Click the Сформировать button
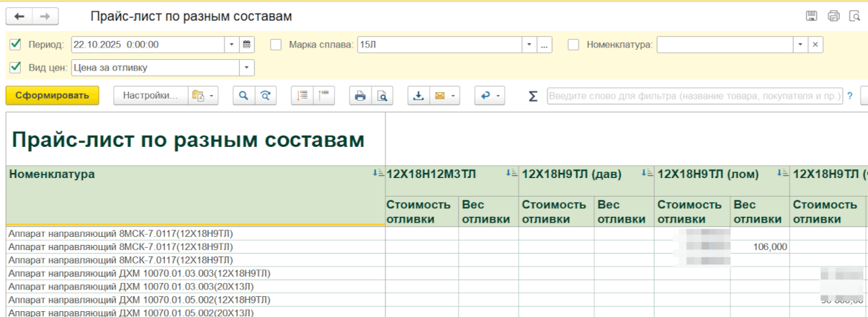Viewport: 868px width, 317px height. click(52, 96)
